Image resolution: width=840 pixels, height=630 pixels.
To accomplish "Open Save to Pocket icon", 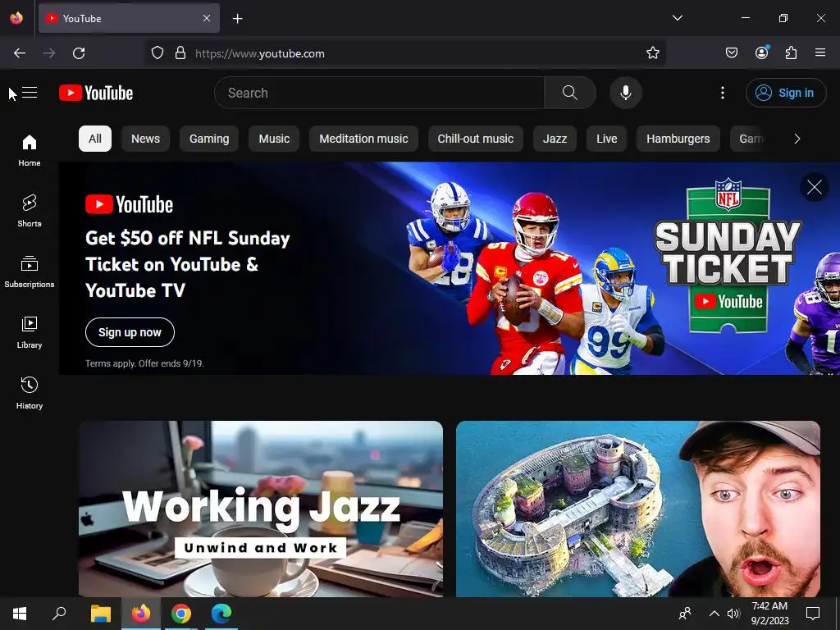I will click(731, 53).
